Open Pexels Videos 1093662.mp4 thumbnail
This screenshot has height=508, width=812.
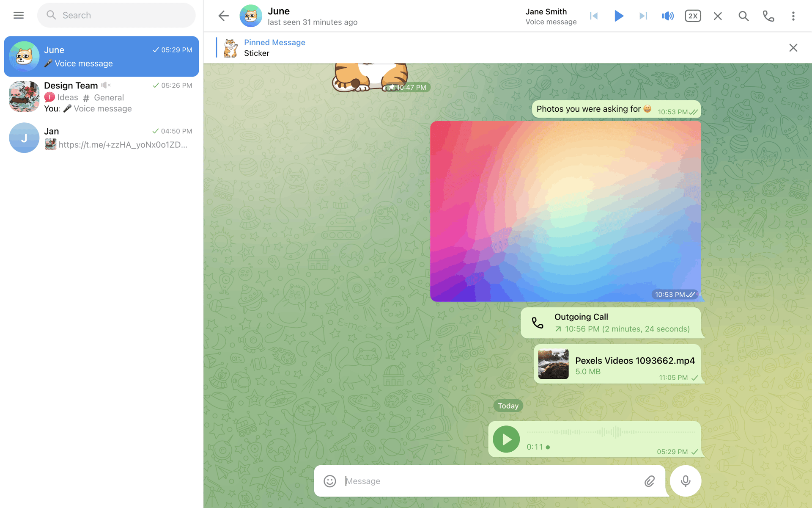tap(553, 364)
